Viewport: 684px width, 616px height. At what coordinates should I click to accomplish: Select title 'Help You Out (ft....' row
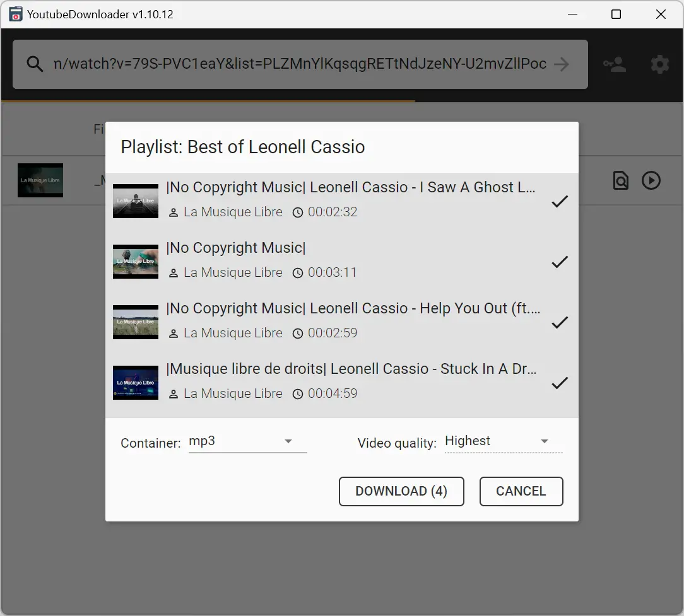pos(353,309)
